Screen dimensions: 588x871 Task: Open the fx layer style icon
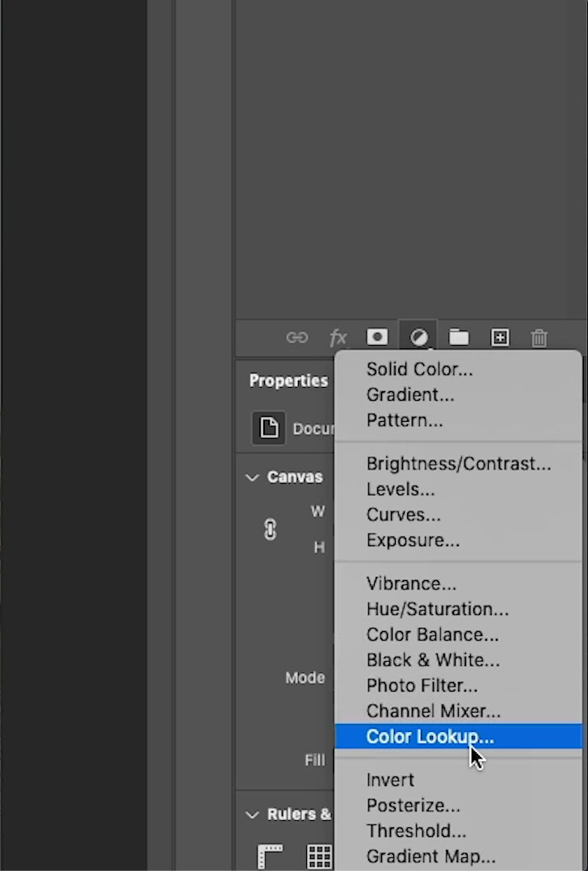pyautogui.click(x=338, y=338)
